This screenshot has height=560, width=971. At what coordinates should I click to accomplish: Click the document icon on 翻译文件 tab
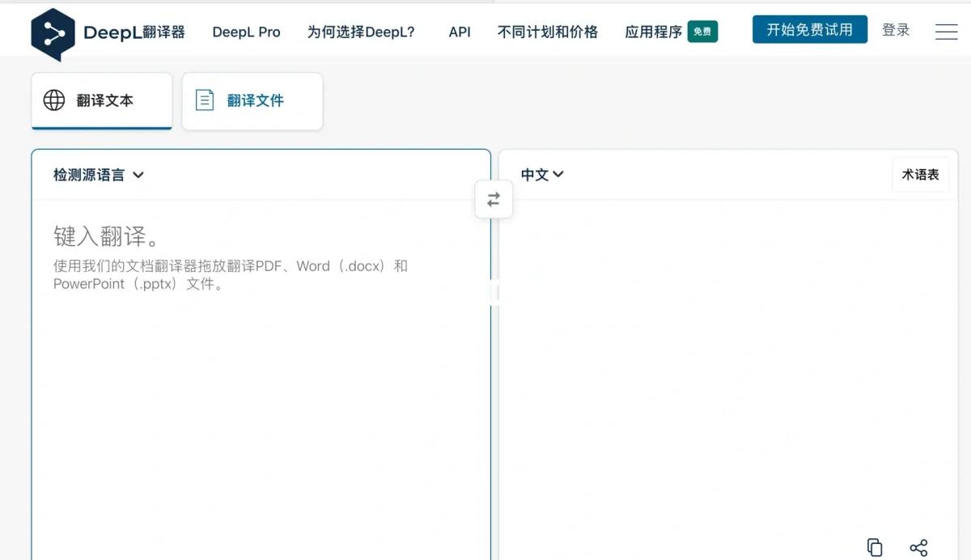[205, 100]
